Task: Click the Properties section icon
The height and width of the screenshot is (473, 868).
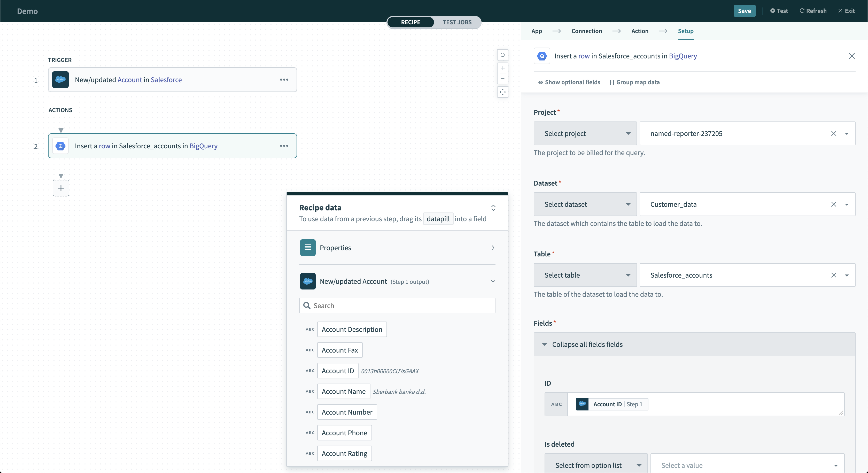Action: [x=307, y=247]
